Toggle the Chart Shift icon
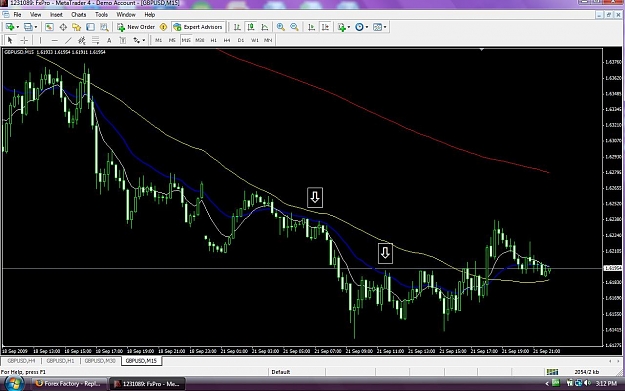Image resolution: width=625 pixels, height=391 pixels. (x=325, y=27)
